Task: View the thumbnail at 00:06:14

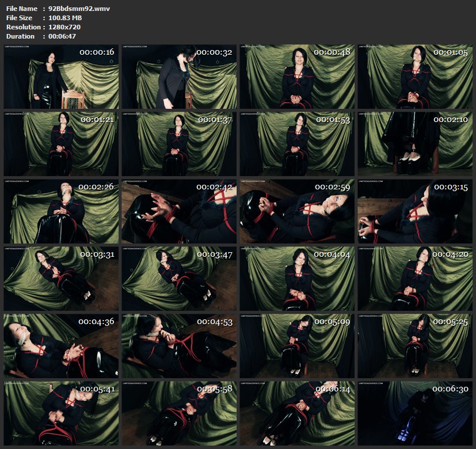Action: [x=297, y=413]
